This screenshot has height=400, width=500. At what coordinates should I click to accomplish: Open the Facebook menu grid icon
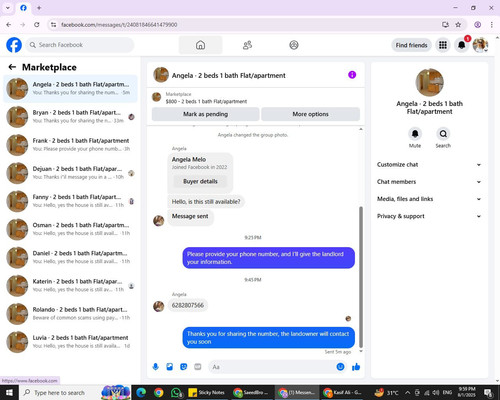tap(443, 45)
